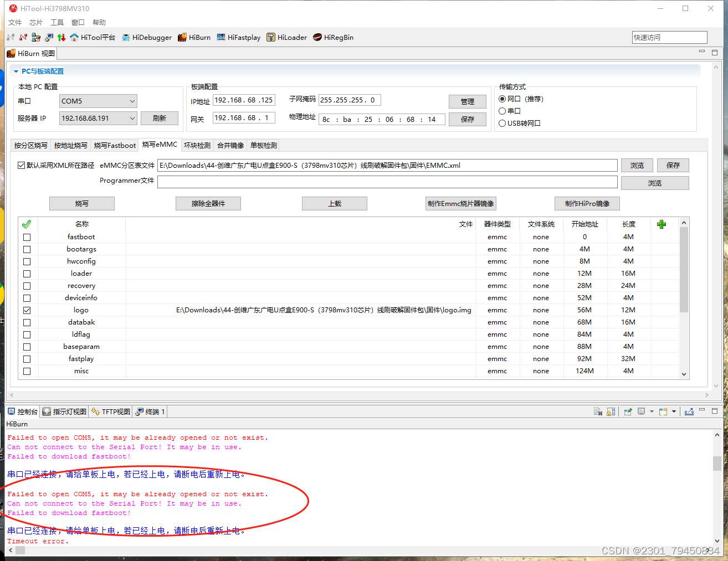Maximize the HiBurn view panel

715,52
